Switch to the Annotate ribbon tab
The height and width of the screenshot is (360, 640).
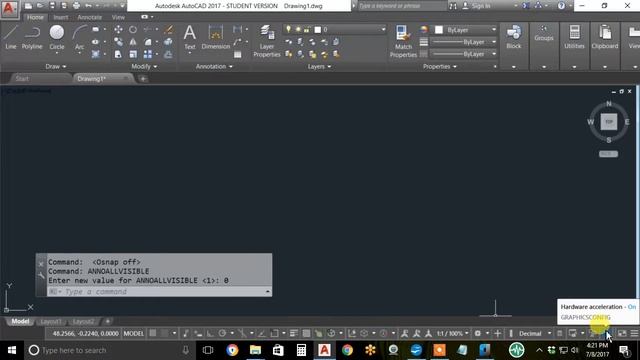[x=89, y=17]
